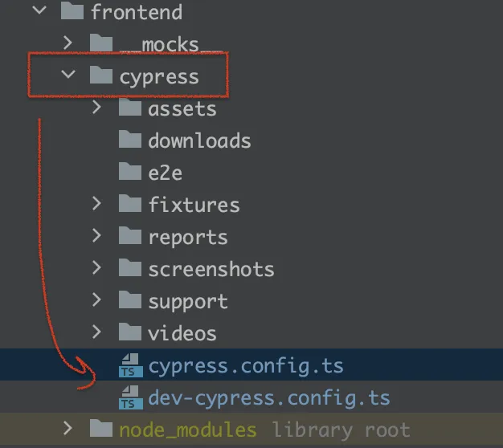
Task: Select the cypress folder label
Action: point(159,78)
